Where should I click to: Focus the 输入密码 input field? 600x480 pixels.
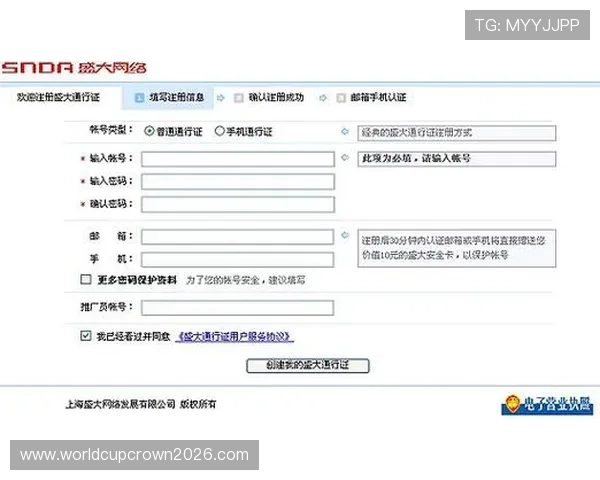(x=238, y=181)
